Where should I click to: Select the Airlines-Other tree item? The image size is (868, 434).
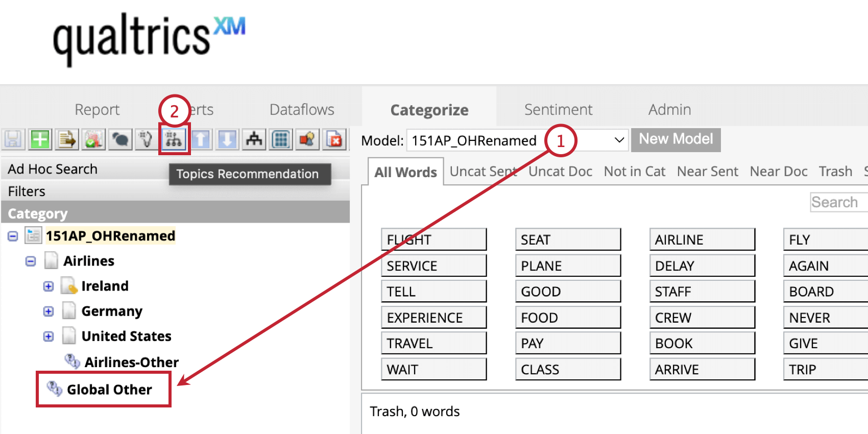132,362
